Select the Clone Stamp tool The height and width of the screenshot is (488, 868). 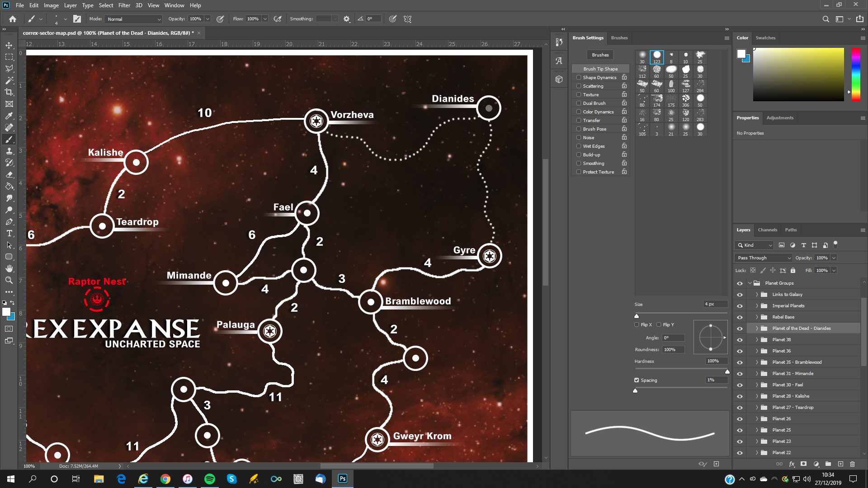tap(9, 151)
